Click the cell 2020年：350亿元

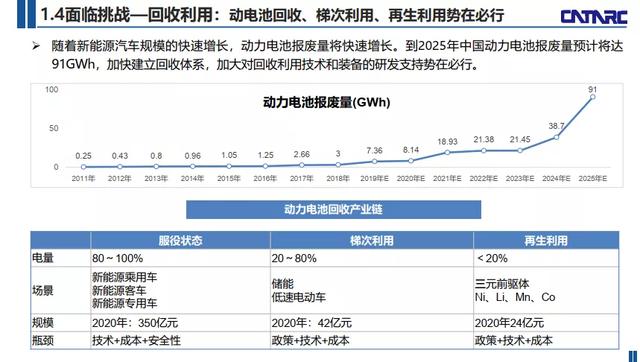click(x=135, y=323)
